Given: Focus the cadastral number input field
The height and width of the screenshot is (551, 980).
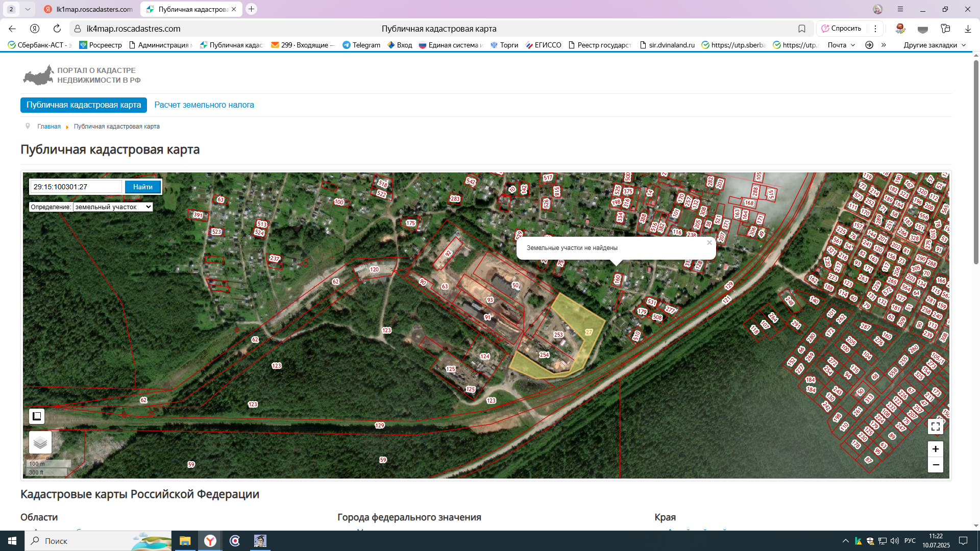Looking at the screenshot, I should click(x=76, y=187).
